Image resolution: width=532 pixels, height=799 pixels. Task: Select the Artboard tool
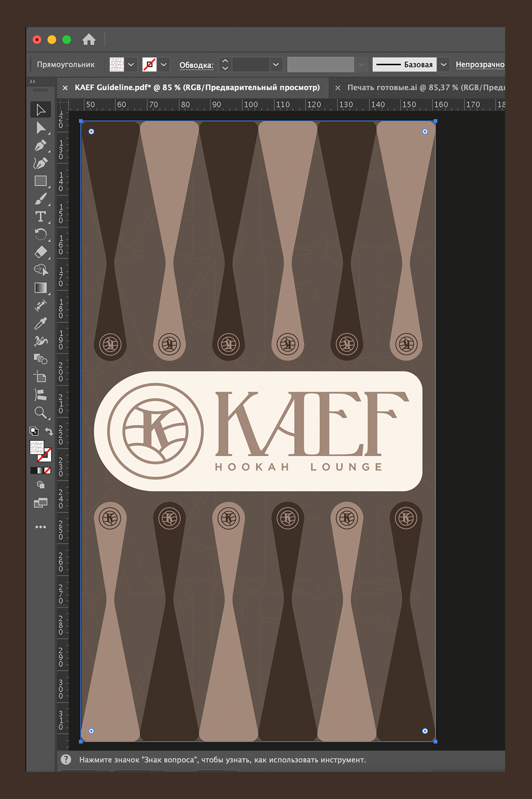pos(41,377)
